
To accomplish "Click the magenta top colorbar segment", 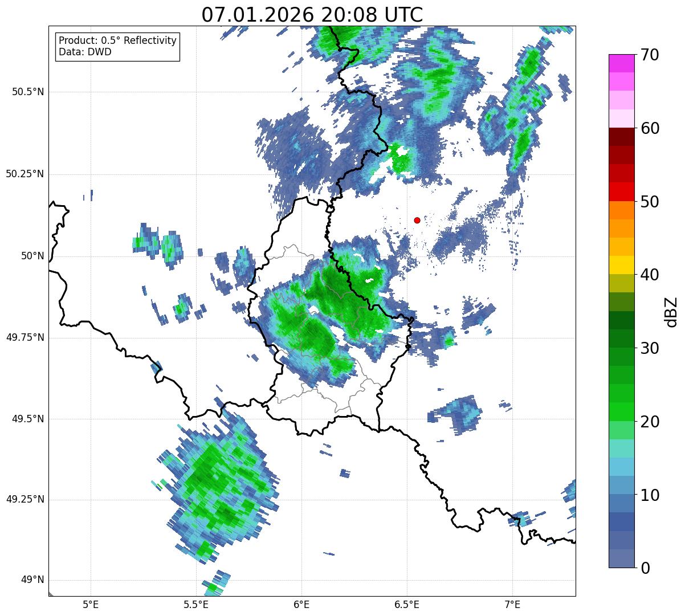I will pyautogui.click(x=621, y=63).
